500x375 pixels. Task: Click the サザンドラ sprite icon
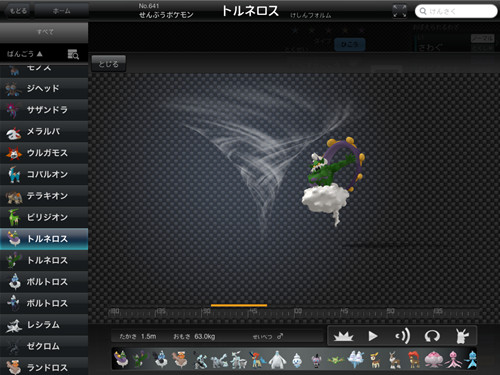coord(13,110)
